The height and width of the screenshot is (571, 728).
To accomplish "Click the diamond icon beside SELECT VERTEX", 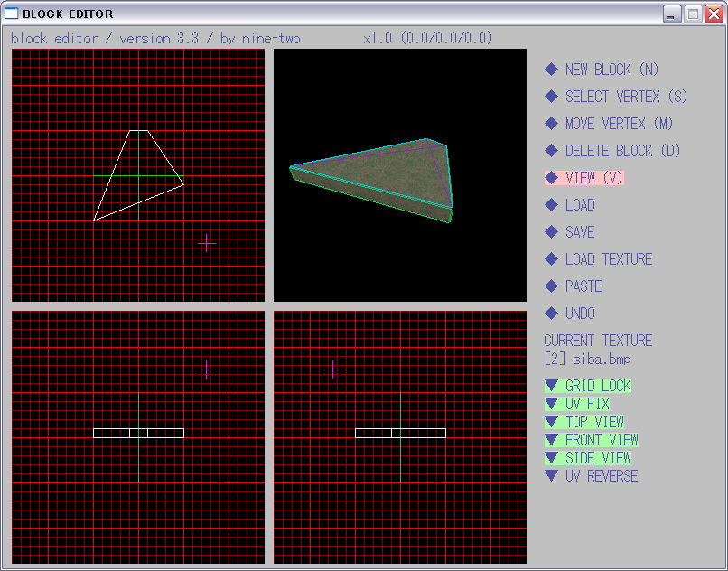I will (551, 97).
